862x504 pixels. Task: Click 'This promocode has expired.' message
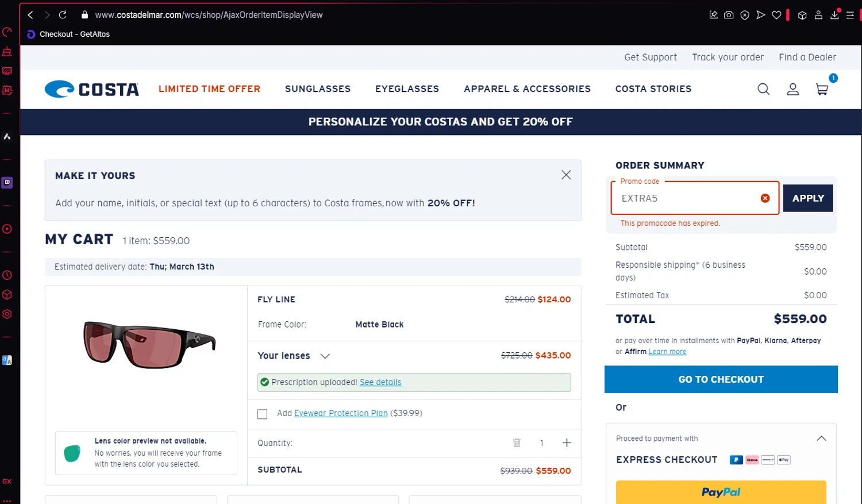coord(670,224)
